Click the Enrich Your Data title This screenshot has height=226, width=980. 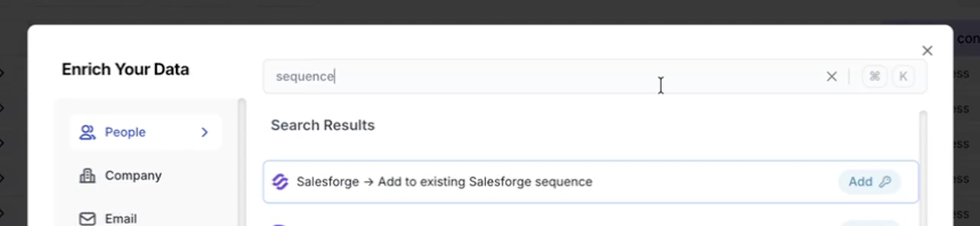125,69
